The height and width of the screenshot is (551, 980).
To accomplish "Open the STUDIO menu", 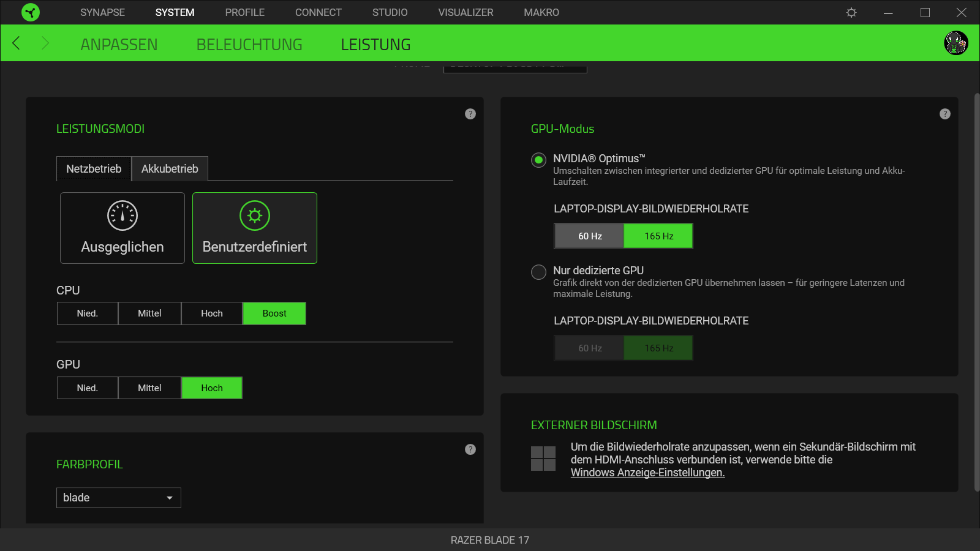I will click(x=390, y=12).
